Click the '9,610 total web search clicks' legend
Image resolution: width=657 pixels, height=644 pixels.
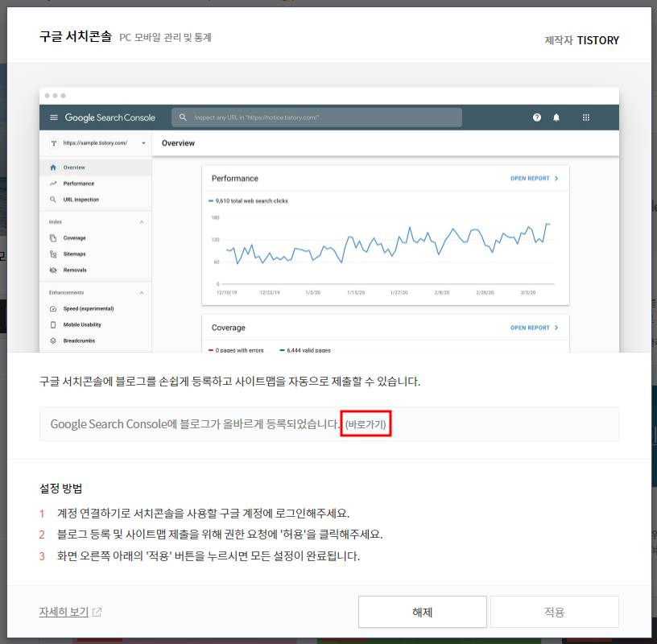click(248, 200)
